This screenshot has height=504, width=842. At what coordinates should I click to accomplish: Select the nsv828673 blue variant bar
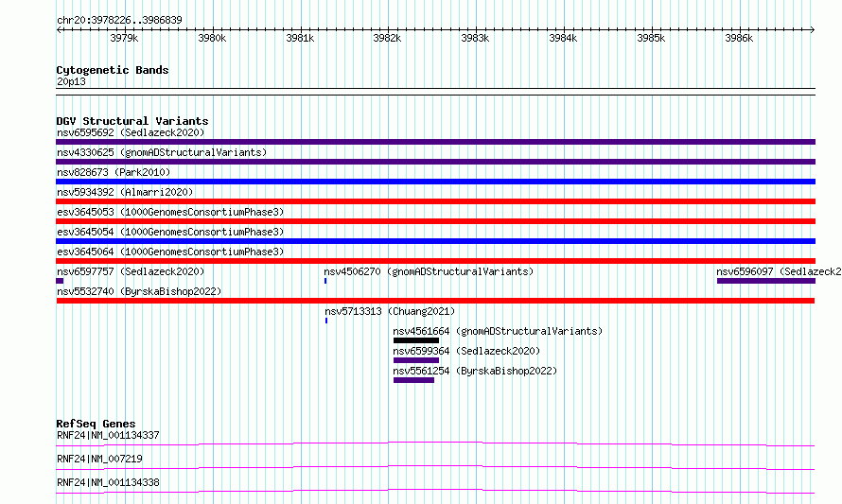click(435, 182)
